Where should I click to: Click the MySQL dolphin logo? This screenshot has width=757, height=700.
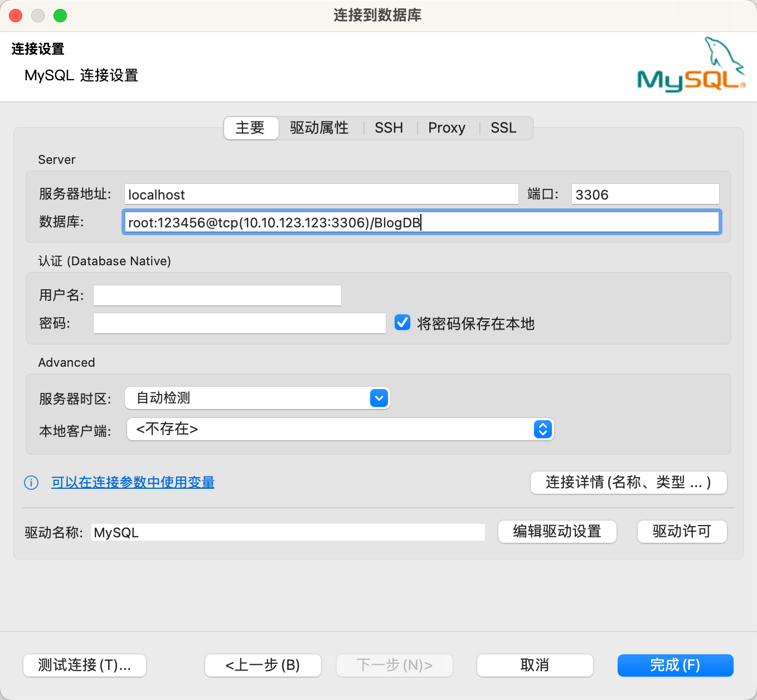pyautogui.click(x=691, y=64)
